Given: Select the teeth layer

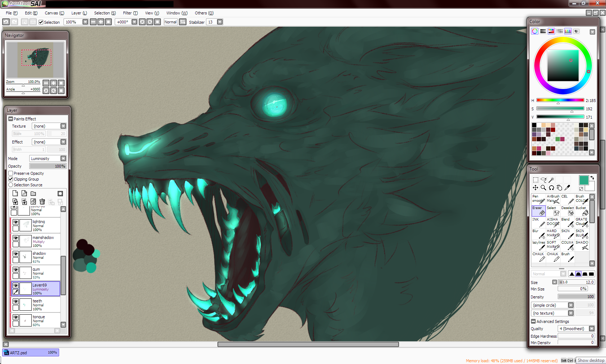Looking at the screenshot, I should coord(40,305).
